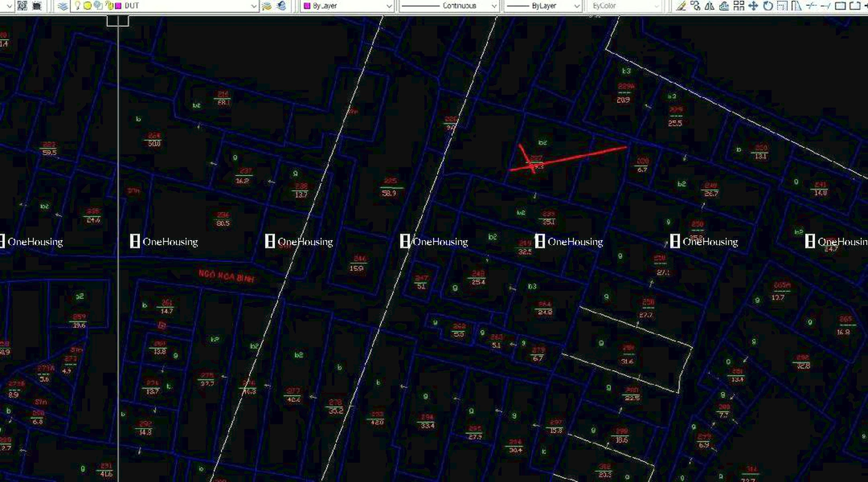
Task: Toggle freeze sun icon for DUT layer
Action: (x=87, y=6)
